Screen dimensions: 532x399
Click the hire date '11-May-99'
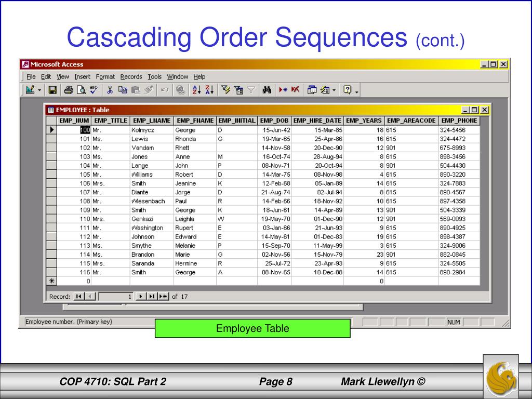tap(317, 246)
